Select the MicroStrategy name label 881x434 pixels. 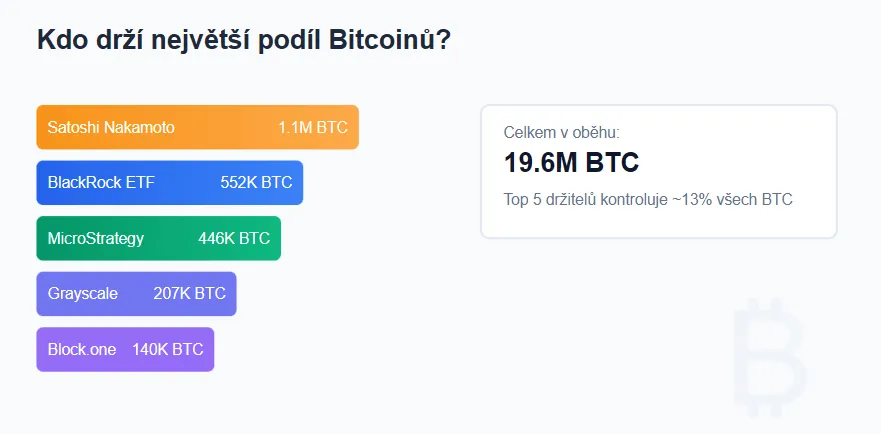[x=96, y=238]
